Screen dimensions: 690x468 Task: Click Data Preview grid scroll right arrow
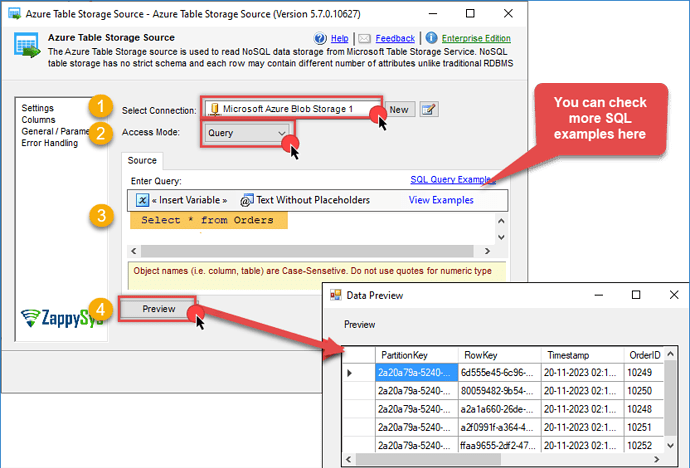657,460
